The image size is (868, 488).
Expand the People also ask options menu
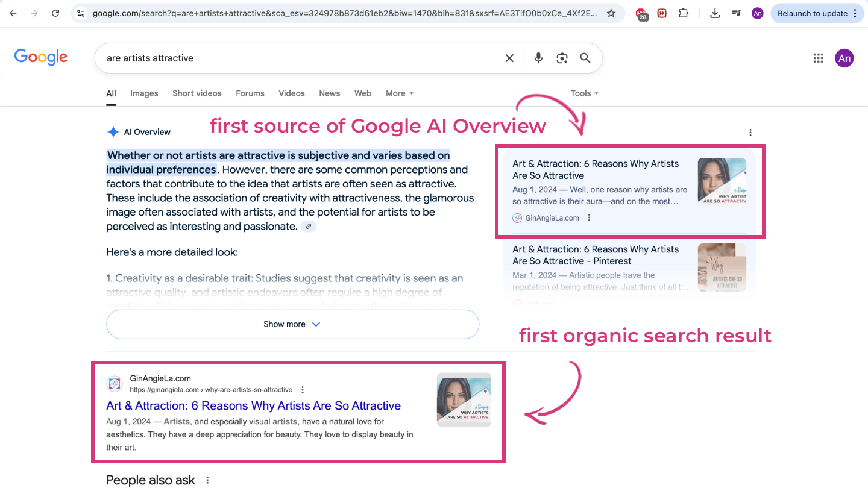pyautogui.click(x=207, y=480)
